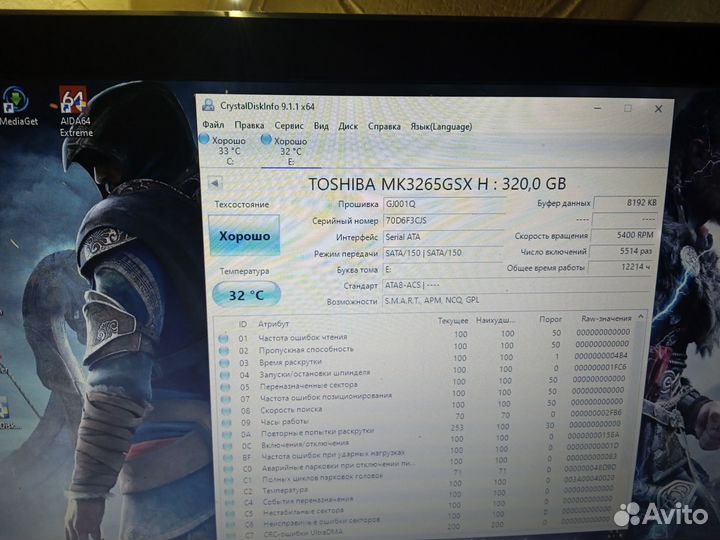Open the AIDA64 Extreme desktop shortcut
This screenshot has height=540, width=720.
pyautogui.click(x=75, y=112)
